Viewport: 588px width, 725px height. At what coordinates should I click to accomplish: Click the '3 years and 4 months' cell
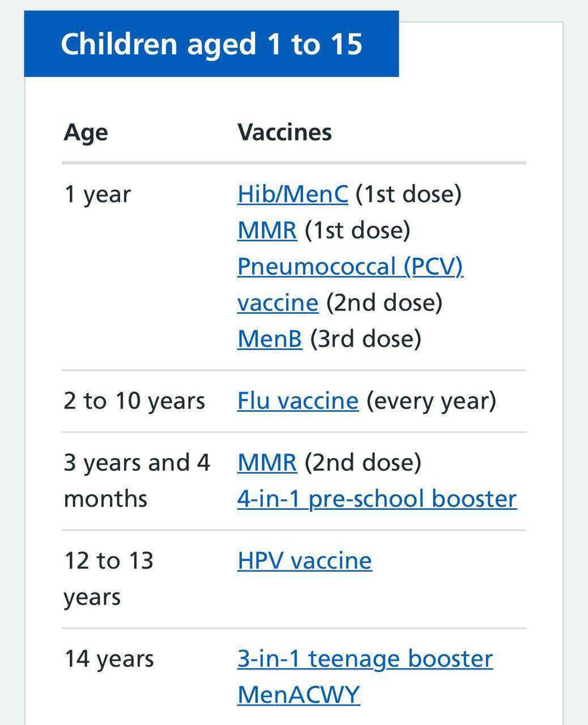(x=137, y=480)
